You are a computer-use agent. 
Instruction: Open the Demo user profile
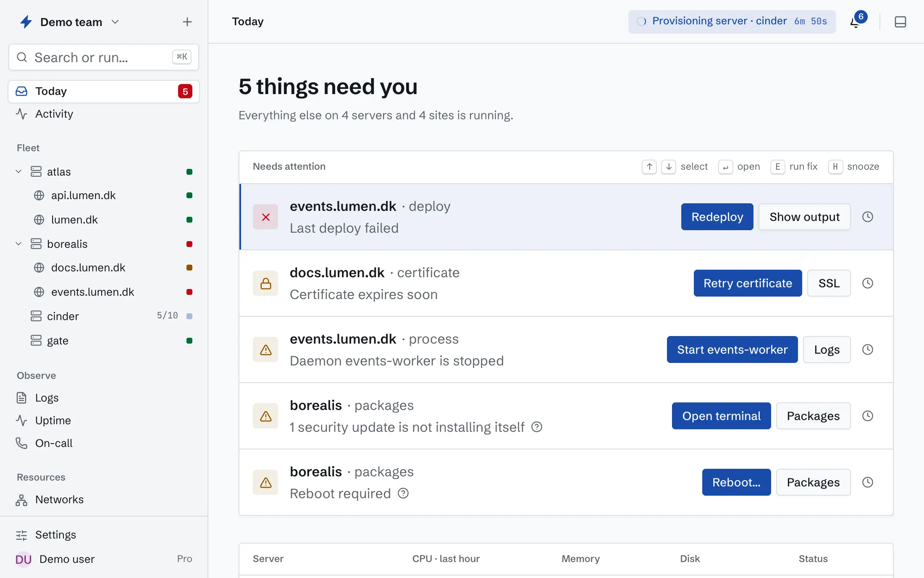pyautogui.click(x=104, y=559)
